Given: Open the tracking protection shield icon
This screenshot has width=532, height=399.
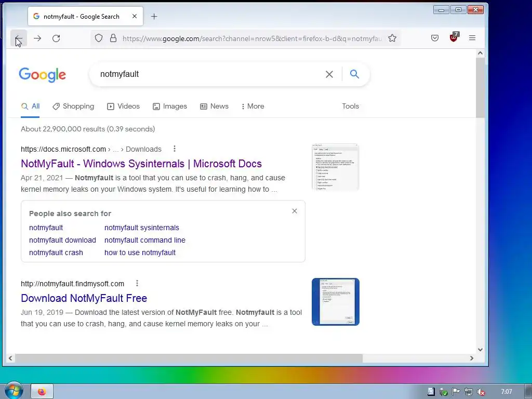Looking at the screenshot, I should pos(98,38).
